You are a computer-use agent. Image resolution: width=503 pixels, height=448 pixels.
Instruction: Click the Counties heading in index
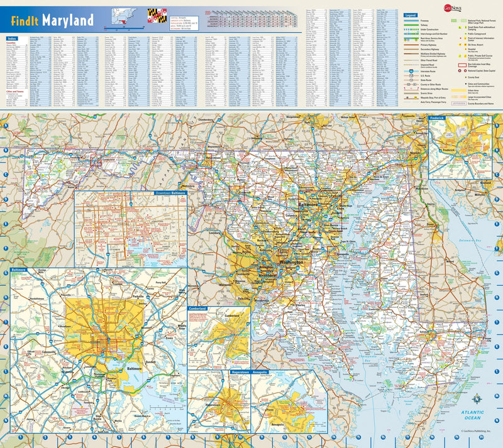pyautogui.click(x=11, y=43)
